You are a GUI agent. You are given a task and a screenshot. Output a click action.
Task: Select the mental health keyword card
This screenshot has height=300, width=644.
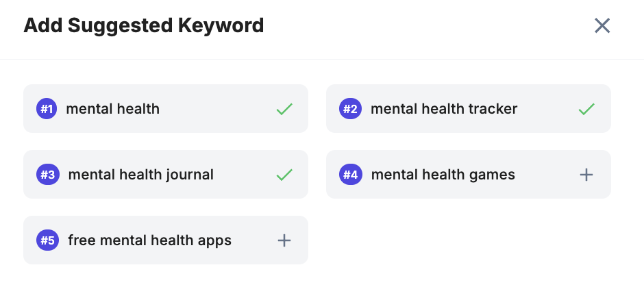point(206,109)
